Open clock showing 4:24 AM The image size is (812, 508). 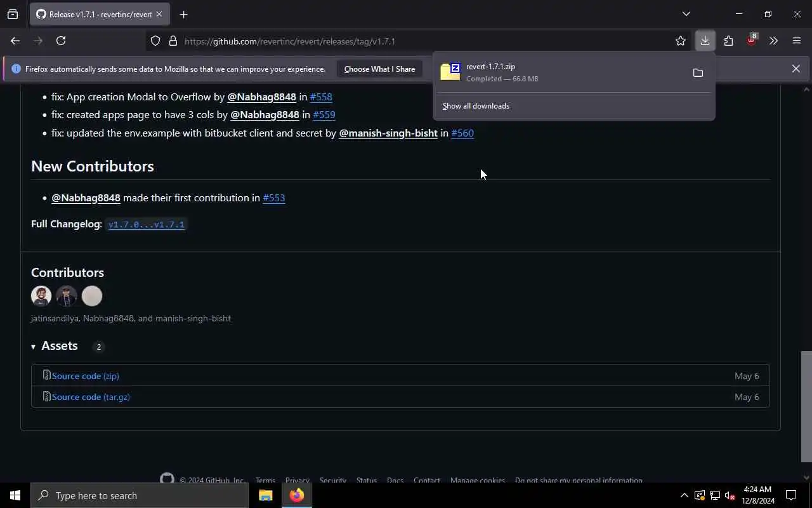point(757,495)
